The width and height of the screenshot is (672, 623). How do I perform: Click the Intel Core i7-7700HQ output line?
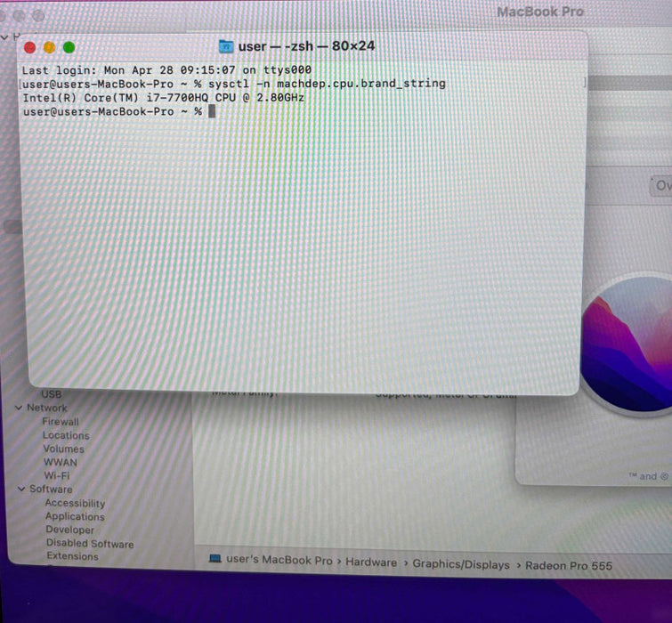(x=163, y=98)
